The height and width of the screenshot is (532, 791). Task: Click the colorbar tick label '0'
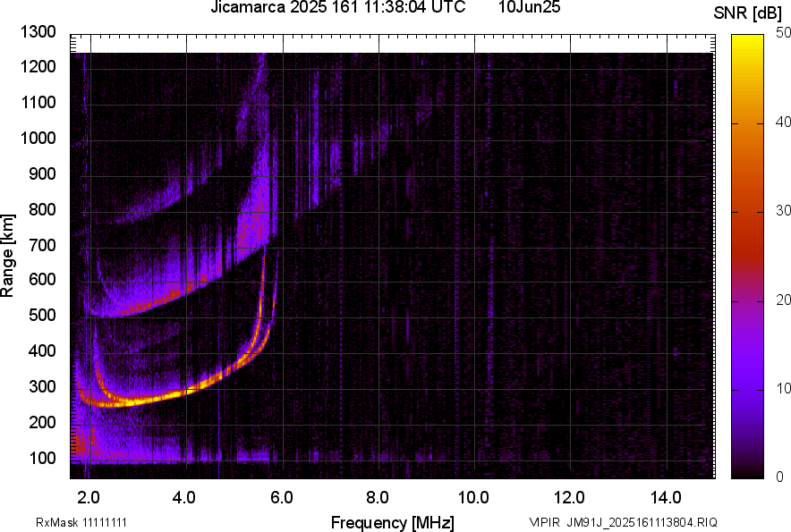[779, 476]
